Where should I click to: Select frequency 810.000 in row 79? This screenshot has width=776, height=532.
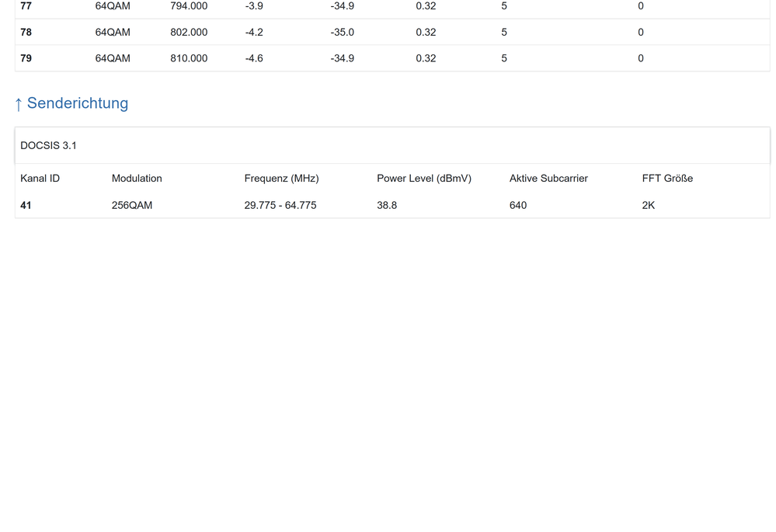189,58
